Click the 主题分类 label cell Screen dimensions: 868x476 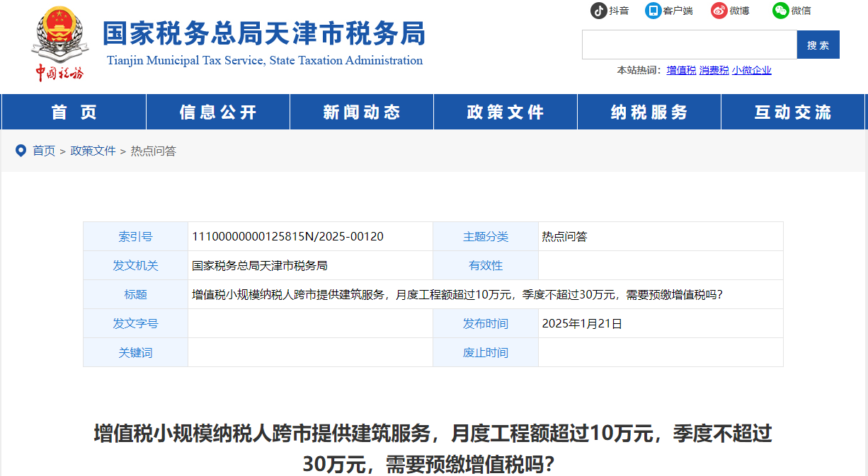(x=486, y=236)
